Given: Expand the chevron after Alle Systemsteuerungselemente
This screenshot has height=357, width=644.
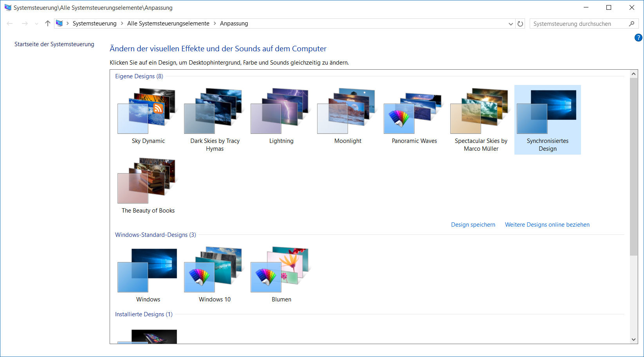Looking at the screenshot, I should coord(215,23).
